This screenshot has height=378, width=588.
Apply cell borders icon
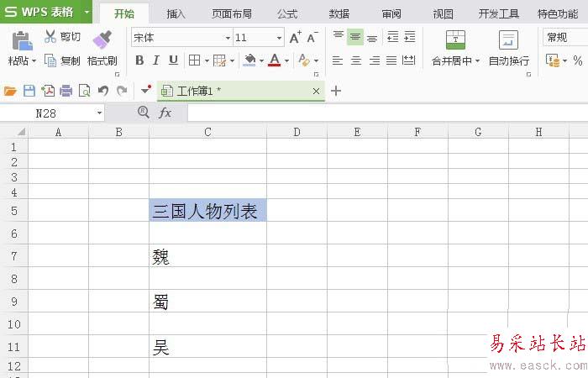(x=194, y=60)
